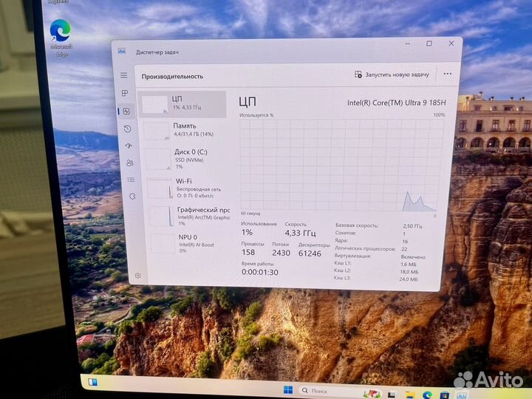Click the 'Производительность' page heading

point(172,76)
